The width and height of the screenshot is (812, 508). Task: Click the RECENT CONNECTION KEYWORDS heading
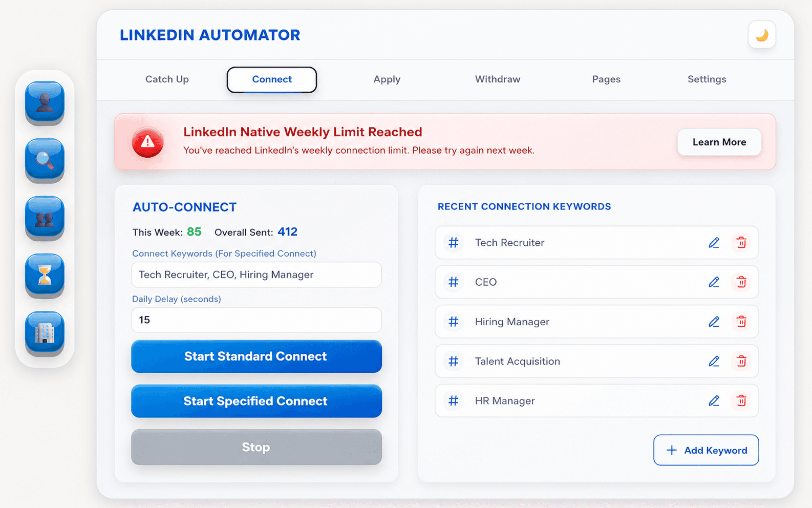(x=524, y=206)
